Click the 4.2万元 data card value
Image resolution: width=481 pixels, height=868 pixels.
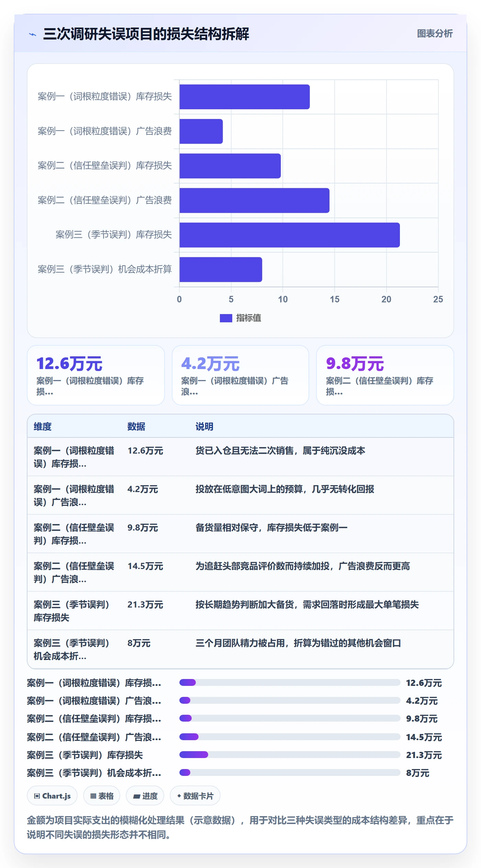[x=210, y=364]
